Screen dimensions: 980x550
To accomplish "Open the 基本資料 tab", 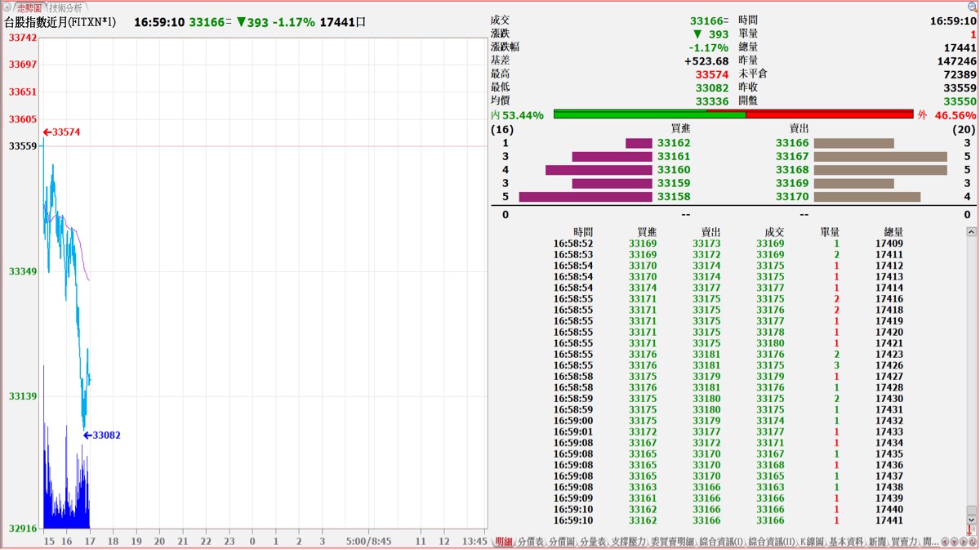I will click(x=846, y=542).
